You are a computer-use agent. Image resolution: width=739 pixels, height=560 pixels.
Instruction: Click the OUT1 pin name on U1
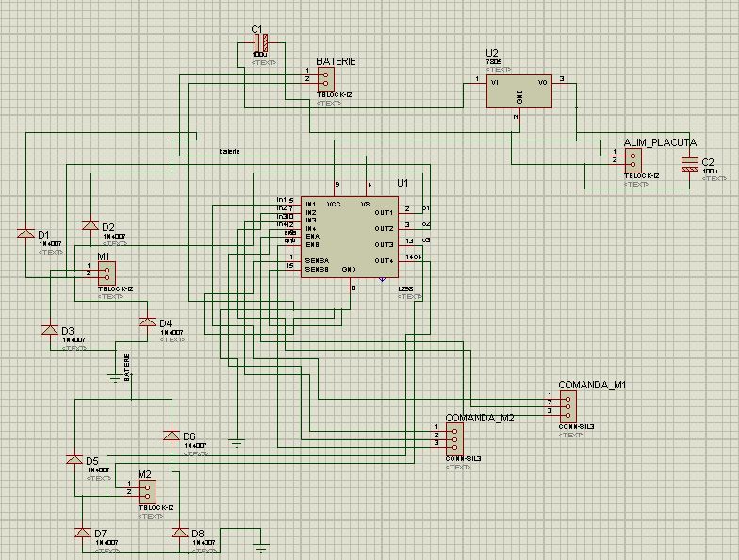[x=384, y=213]
